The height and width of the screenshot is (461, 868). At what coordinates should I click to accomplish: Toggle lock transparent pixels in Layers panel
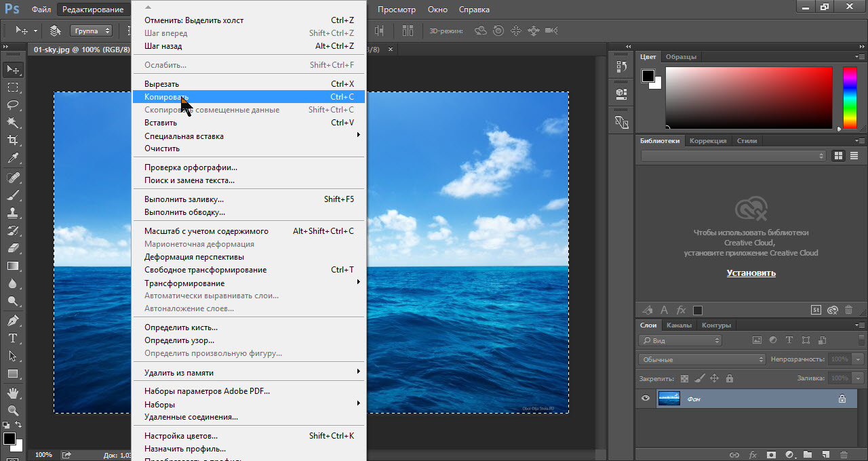click(684, 378)
